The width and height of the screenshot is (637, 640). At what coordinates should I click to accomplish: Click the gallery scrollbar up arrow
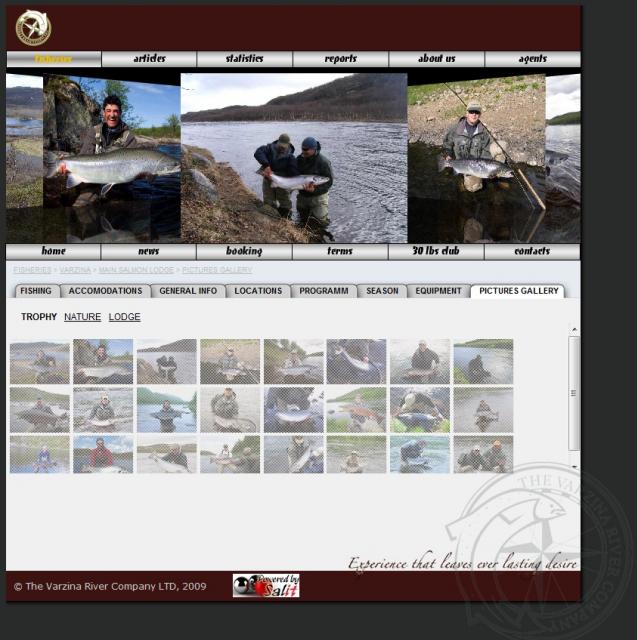(x=574, y=330)
